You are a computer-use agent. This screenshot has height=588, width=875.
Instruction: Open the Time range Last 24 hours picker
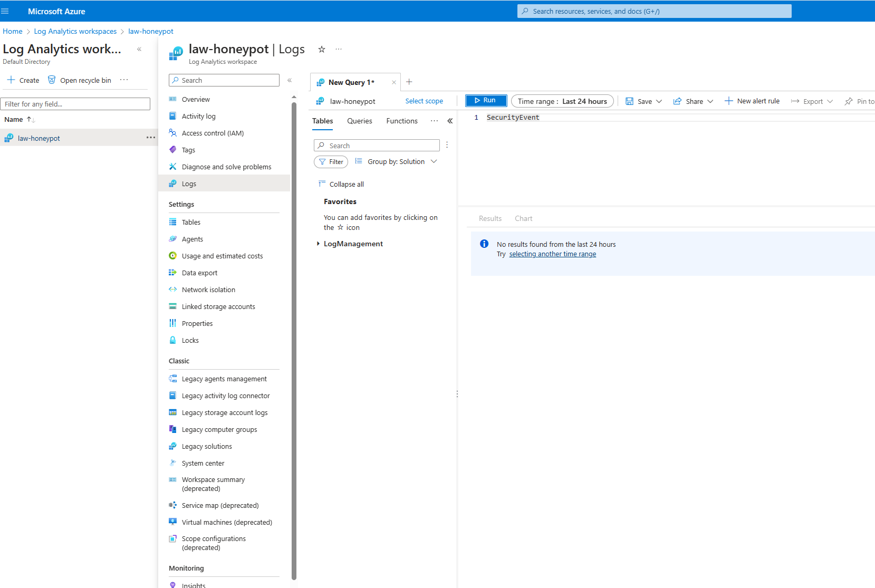point(562,101)
